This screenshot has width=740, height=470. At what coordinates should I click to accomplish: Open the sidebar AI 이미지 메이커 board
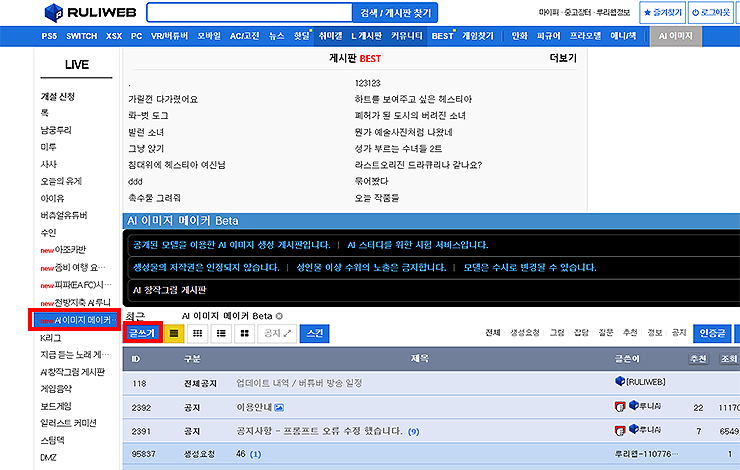pyautogui.click(x=75, y=320)
